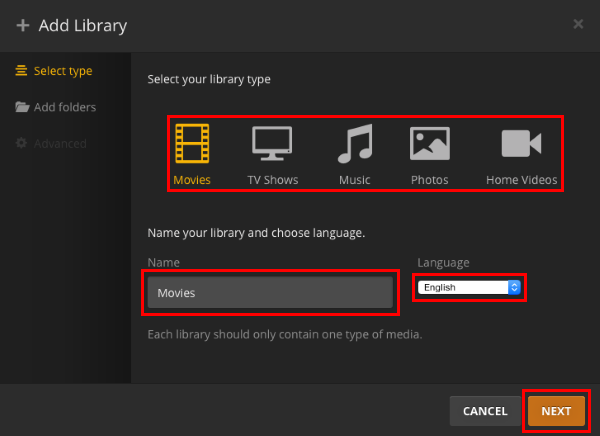This screenshot has height=436, width=600.
Task: Click the library Name input field
Action: [x=270, y=293]
